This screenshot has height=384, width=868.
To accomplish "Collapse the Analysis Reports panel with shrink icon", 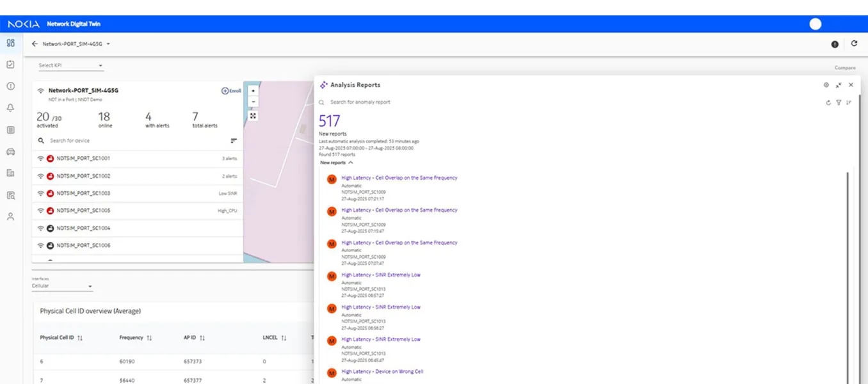I will 839,85.
